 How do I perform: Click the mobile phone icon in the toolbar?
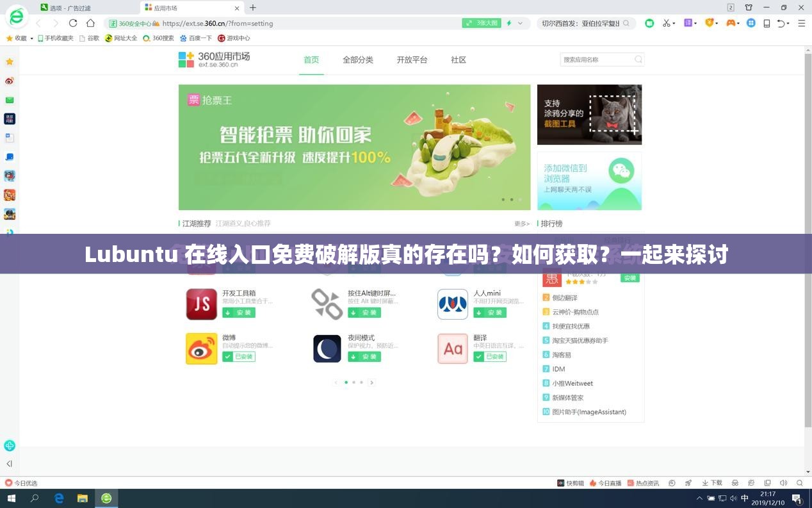tap(767, 23)
